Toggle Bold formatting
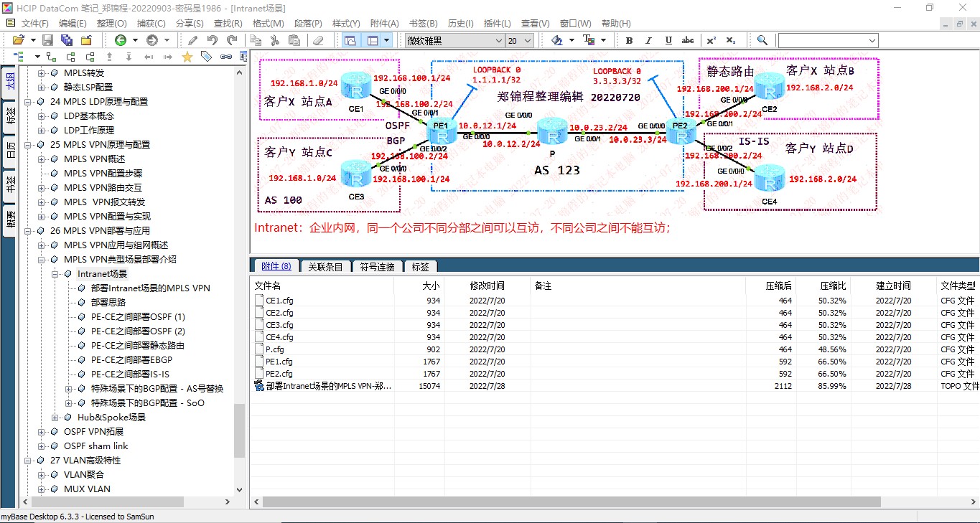This screenshot has width=980, height=523. [629, 40]
